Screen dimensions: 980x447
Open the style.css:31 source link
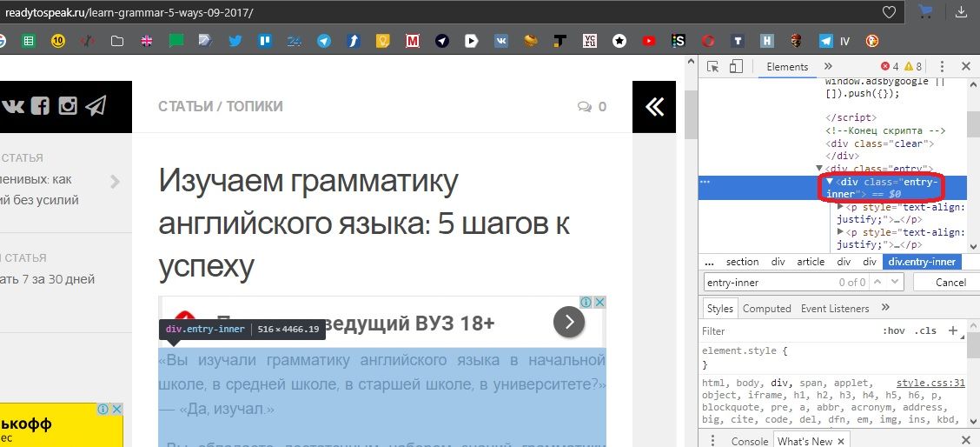pyautogui.click(x=930, y=383)
